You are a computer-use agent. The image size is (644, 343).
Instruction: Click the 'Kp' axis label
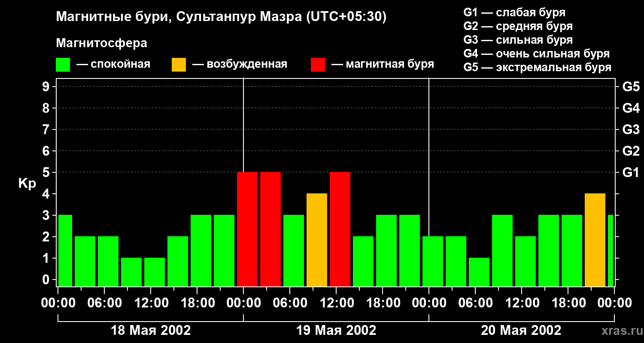pyautogui.click(x=27, y=184)
